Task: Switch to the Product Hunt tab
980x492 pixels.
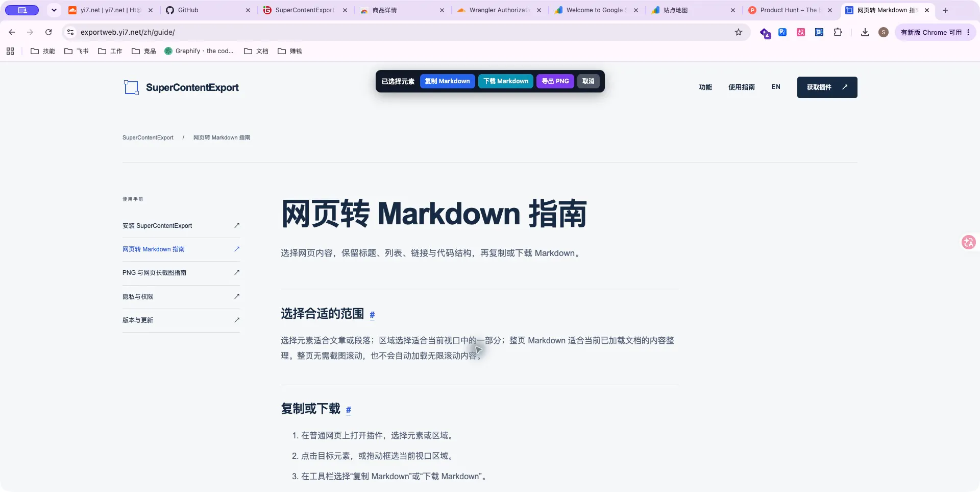Action: pos(791,10)
